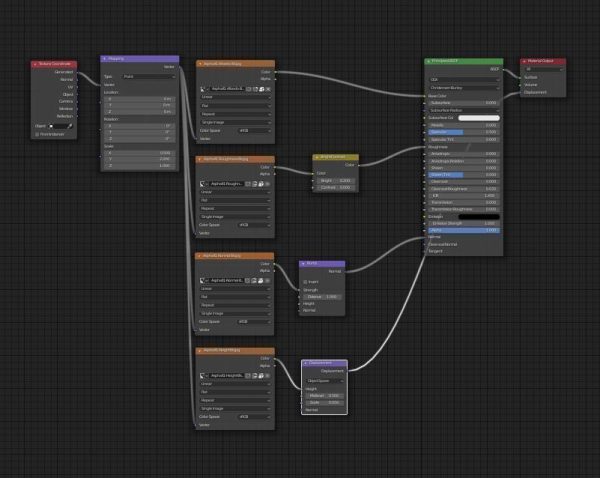Collapse the Mapping node with its header arrow
Screen dimensions: 600x478
click(104, 59)
